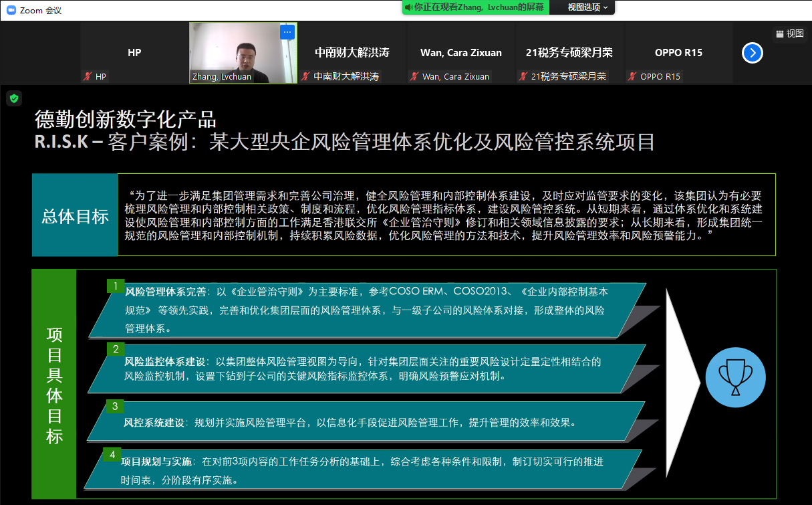Click muted mic icon for 中南财大解洪涛
812x505 pixels.
[305, 77]
